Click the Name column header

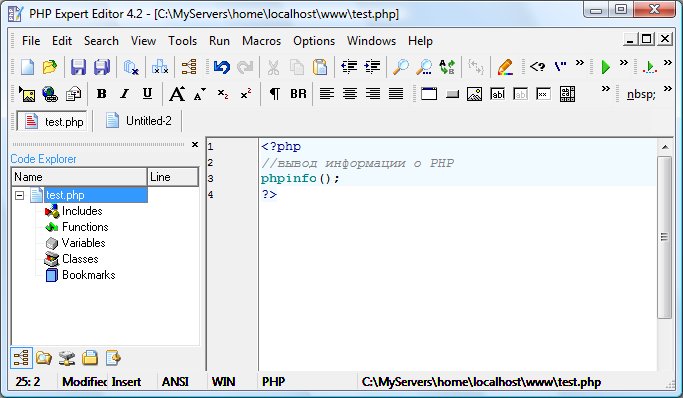[x=79, y=177]
